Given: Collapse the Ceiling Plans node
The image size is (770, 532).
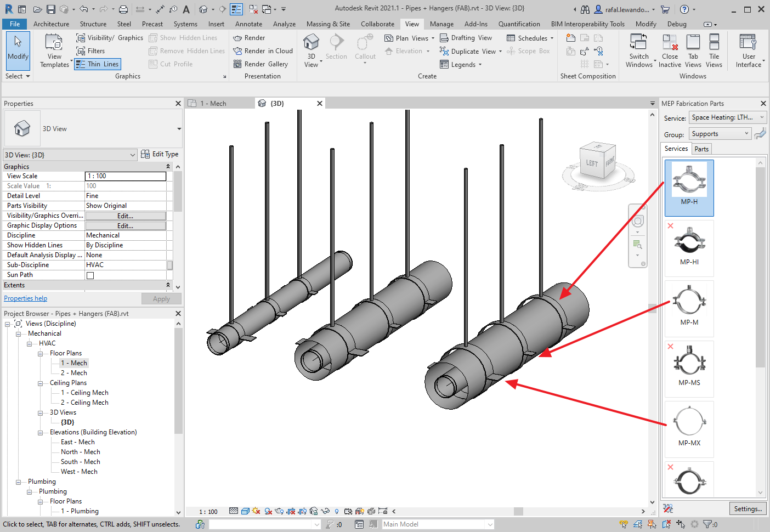Looking at the screenshot, I should pos(41,383).
